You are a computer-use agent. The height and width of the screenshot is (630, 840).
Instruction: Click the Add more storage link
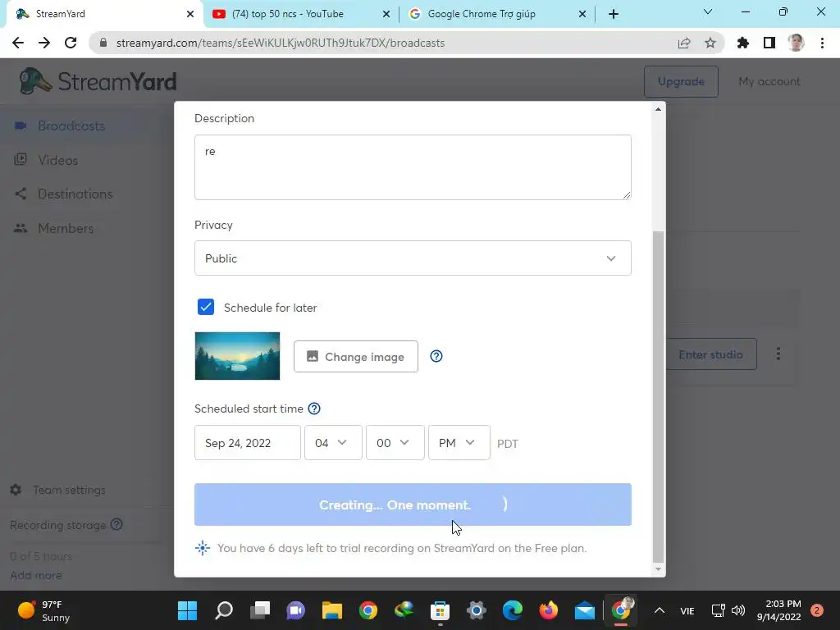pos(36,575)
